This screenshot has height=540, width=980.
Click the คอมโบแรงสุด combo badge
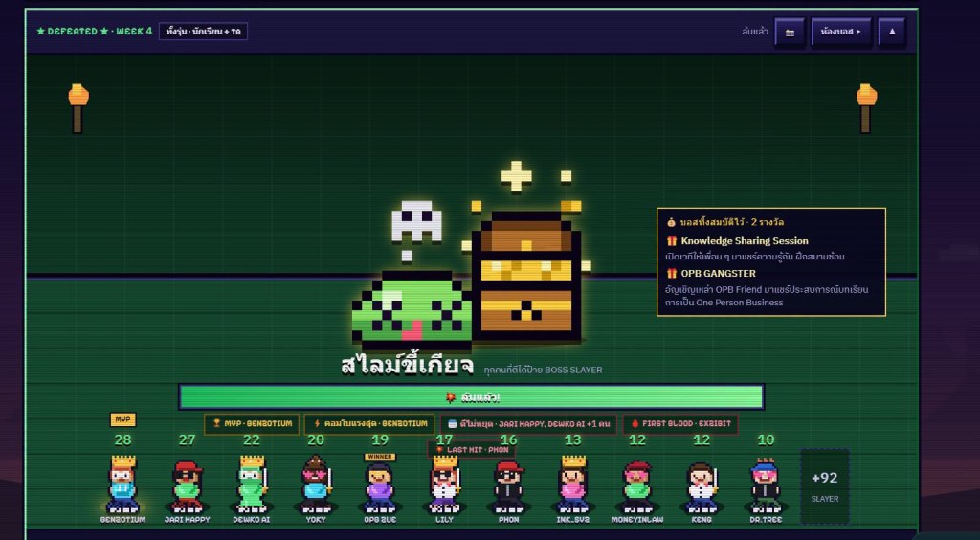click(x=368, y=424)
